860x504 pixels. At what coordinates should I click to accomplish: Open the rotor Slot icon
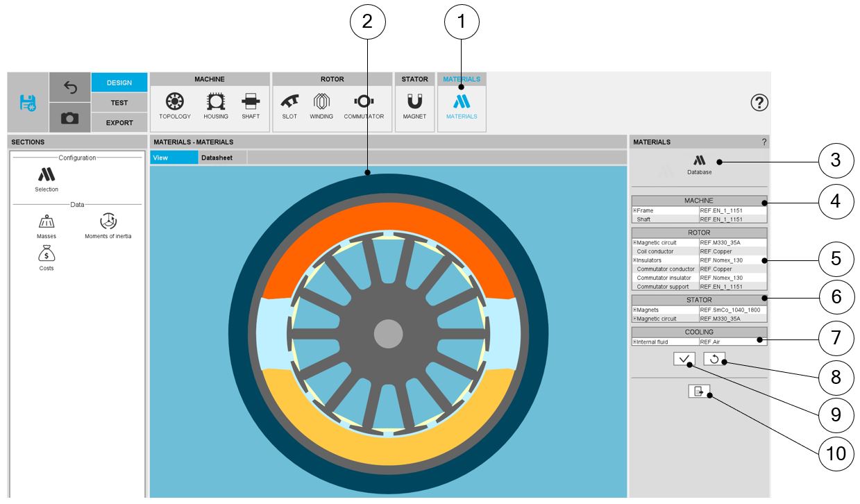pos(289,102)
